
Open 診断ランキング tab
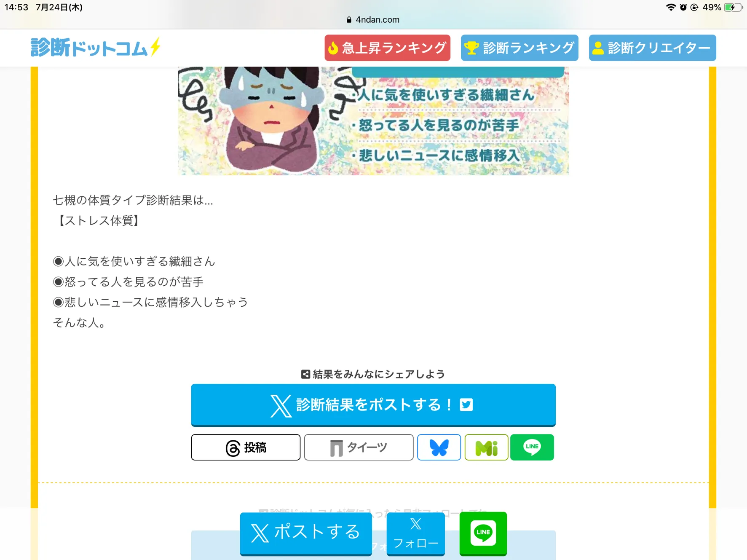pyautogui.click(x=519, y=48)
